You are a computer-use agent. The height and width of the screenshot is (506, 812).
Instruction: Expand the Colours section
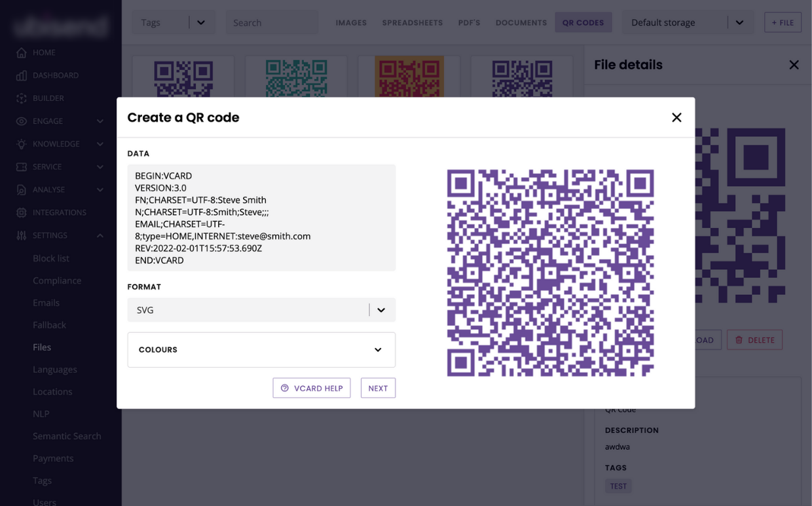pos(378,349)
